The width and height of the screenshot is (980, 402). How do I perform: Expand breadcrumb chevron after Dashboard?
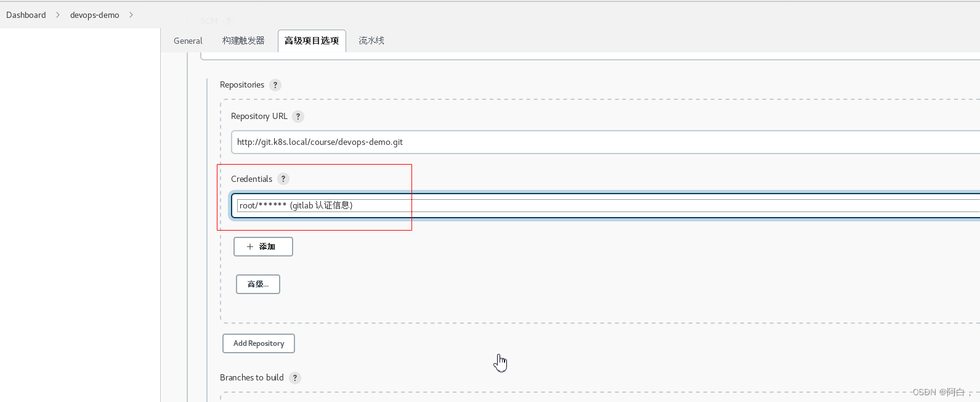(58, 15)
